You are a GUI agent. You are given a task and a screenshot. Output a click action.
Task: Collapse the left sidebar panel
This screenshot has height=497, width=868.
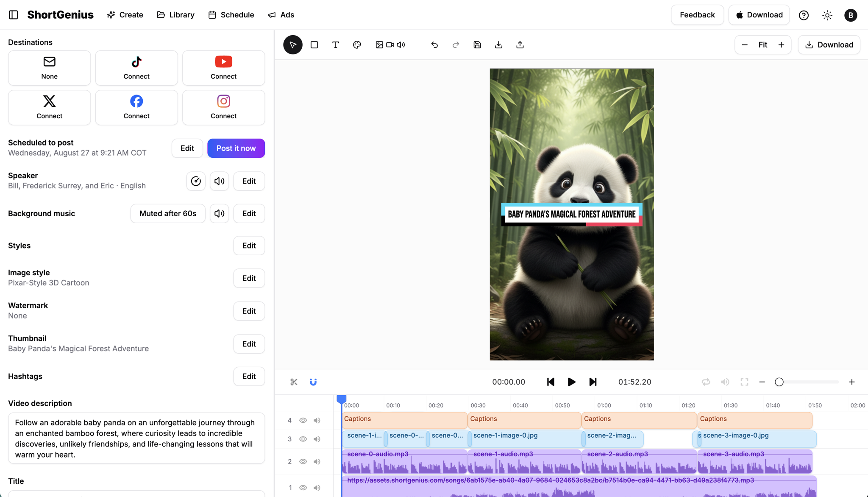14,15
